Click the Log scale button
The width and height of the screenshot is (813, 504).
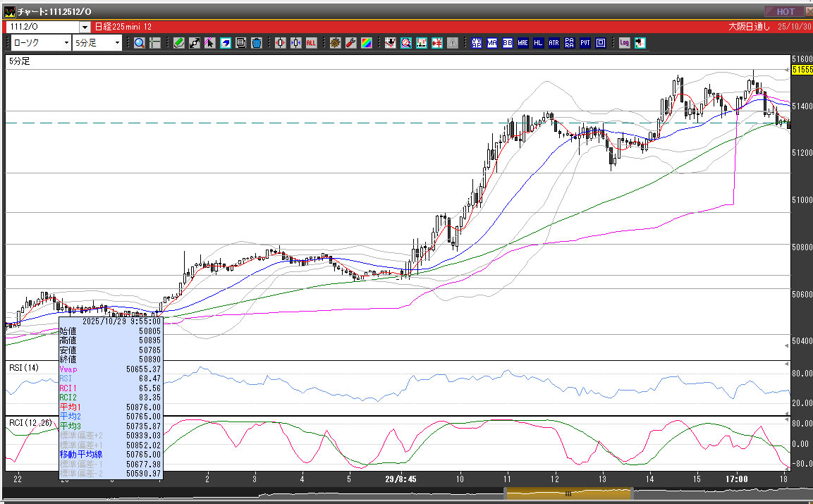tap(624, 43)
